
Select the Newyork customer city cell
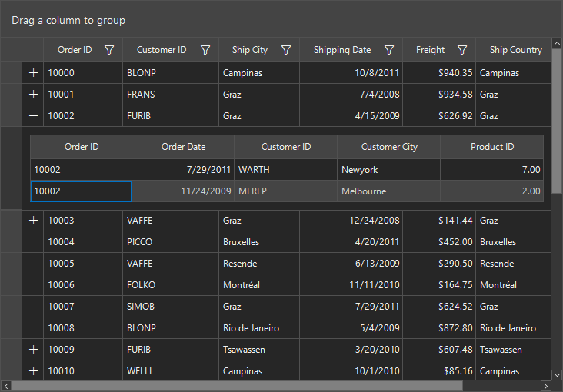tap(389, 170)
